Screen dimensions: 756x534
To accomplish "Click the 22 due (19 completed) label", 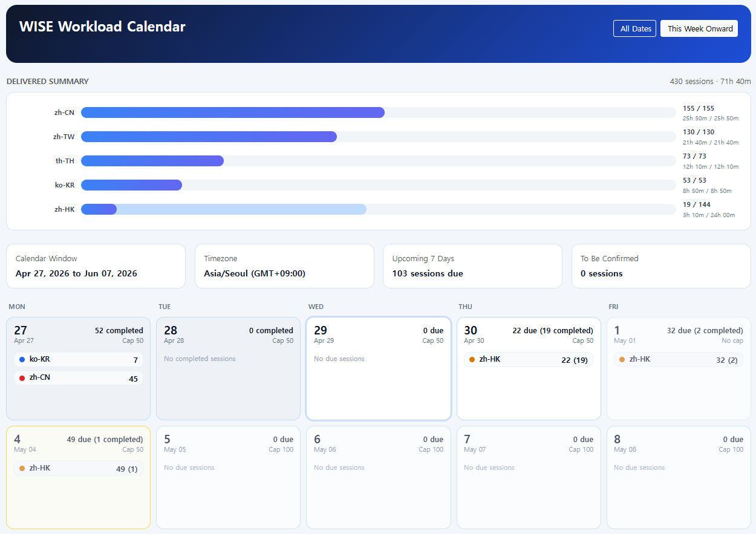I will [x=553, y=331].
